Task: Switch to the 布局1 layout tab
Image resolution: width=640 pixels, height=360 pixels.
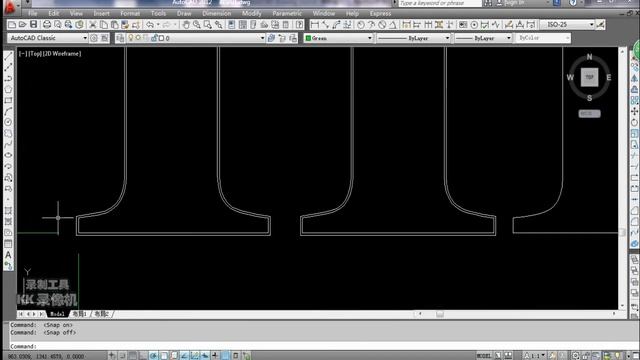Action: (79, 314)
